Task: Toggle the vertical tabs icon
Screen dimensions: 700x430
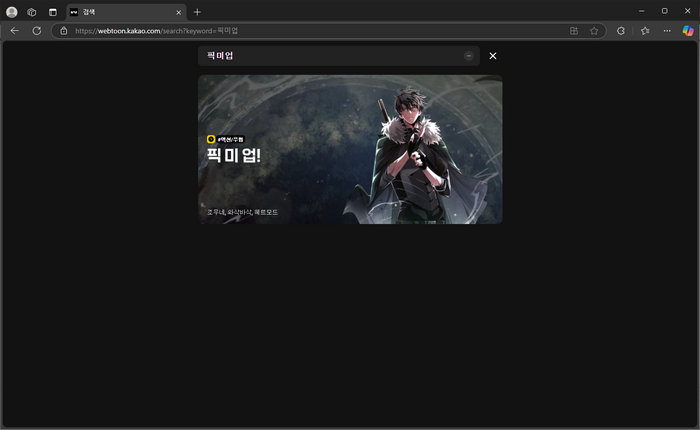Action: (53, 12)
